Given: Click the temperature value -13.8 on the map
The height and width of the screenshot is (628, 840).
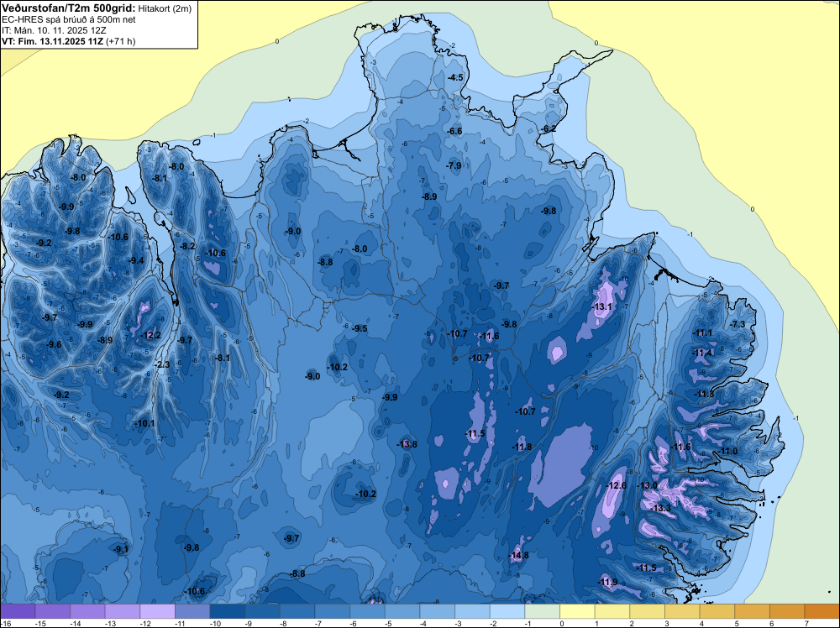Looking at the screenshot, I should click(x=407, y=444).
